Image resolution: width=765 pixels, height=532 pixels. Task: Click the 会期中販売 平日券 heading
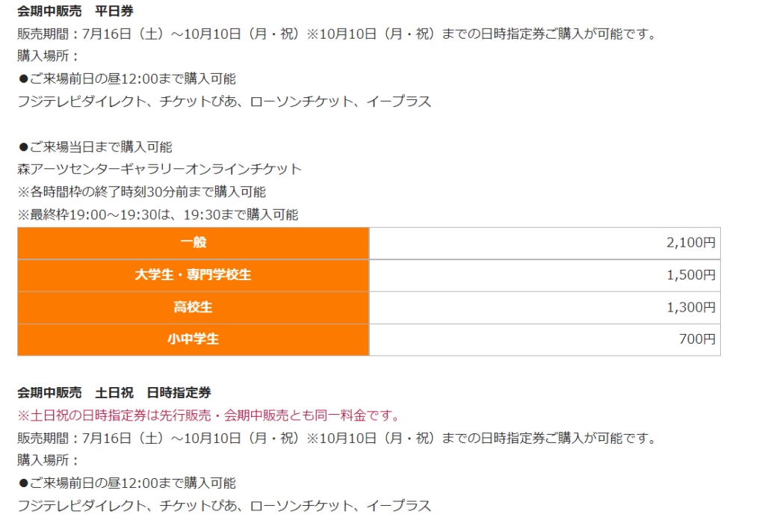pyautogui.click(x=75, y=11)
